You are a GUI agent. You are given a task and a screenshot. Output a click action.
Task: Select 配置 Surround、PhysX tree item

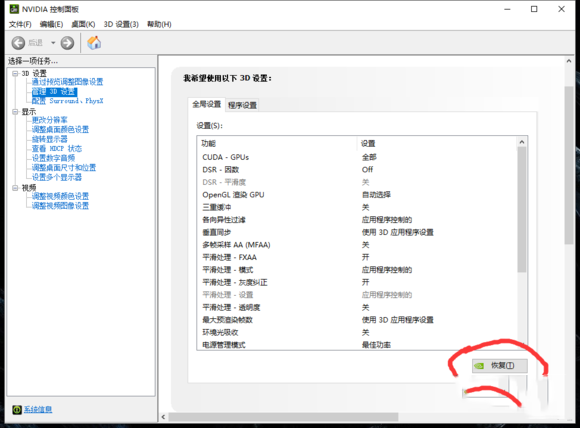67,101
